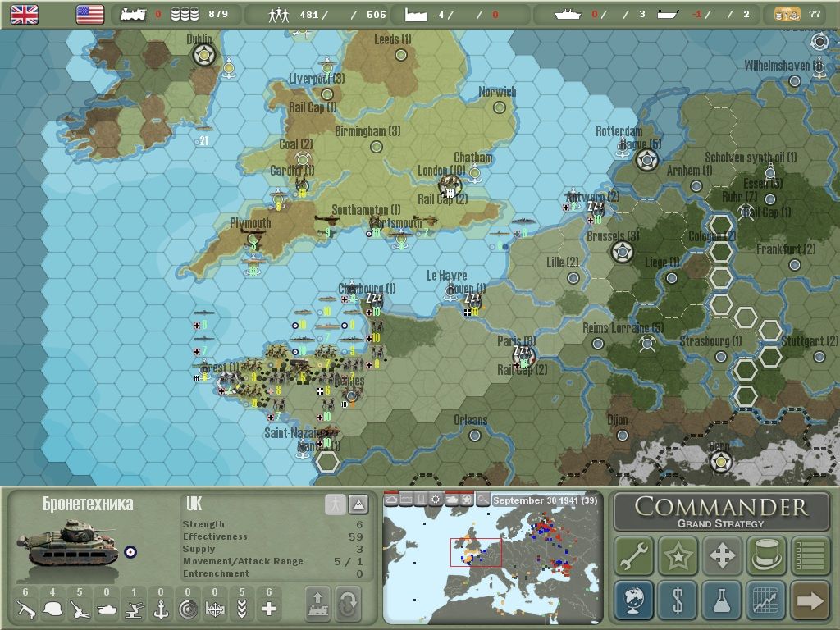840x630 pixels.
Task: Open purchase screen with dollar icon
Action: [x=678, y=600]
